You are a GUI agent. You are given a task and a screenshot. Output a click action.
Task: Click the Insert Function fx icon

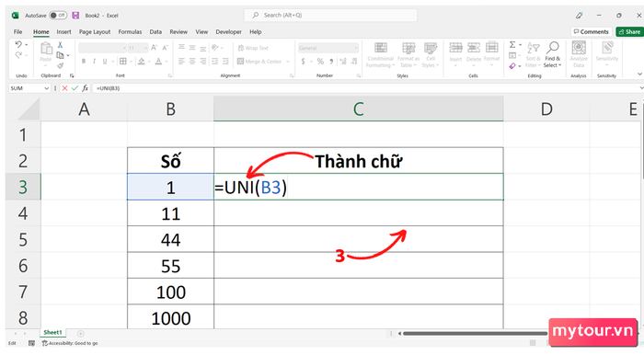[x=85, y=88]
